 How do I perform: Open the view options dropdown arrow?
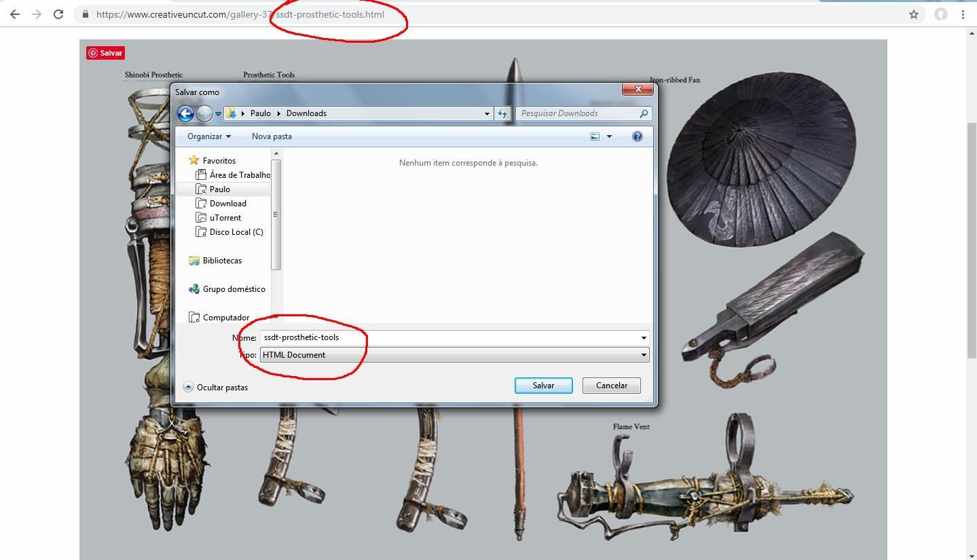tap(609, 136)
